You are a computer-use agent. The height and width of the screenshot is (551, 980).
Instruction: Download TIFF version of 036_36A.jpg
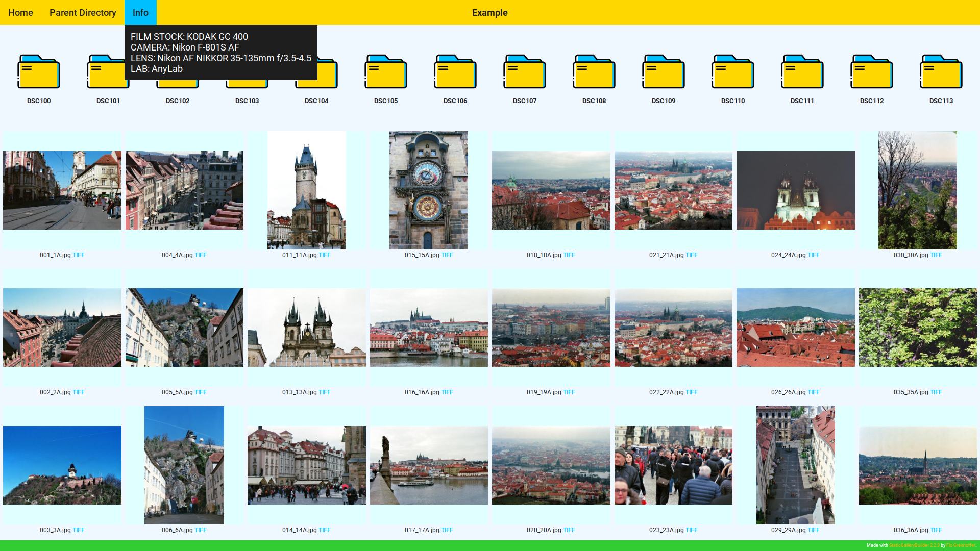pos(936,530)
